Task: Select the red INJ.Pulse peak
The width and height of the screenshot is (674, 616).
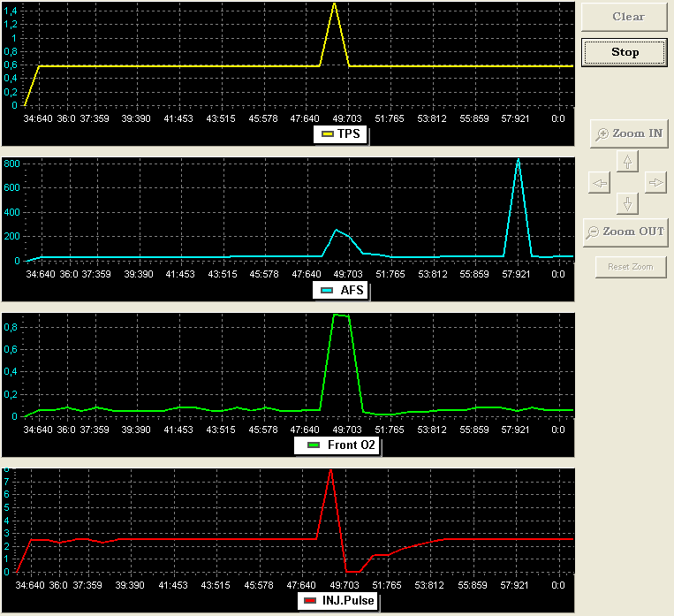Action: point(330,470)
